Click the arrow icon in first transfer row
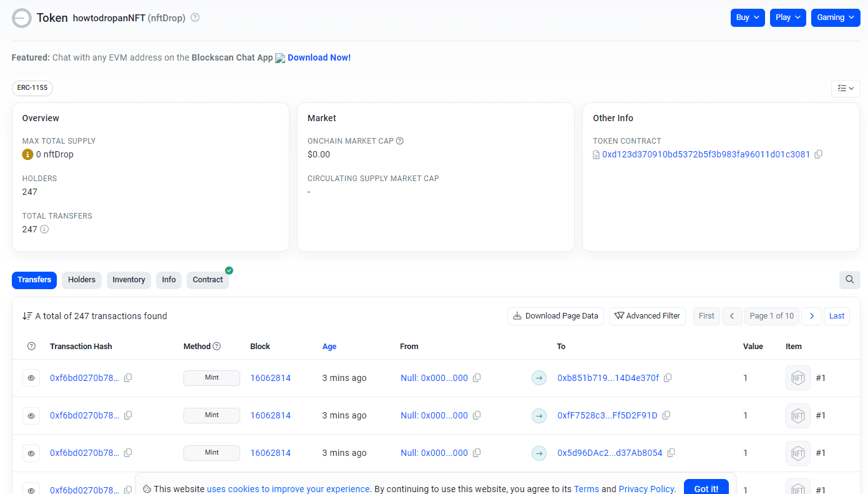 (x=539, y=378)
